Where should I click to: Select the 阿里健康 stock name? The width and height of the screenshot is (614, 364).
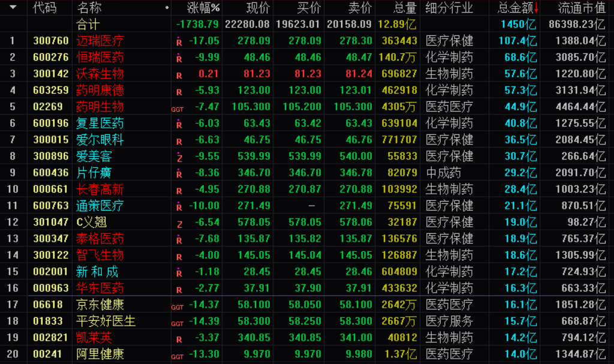click(x=100, y=354)
